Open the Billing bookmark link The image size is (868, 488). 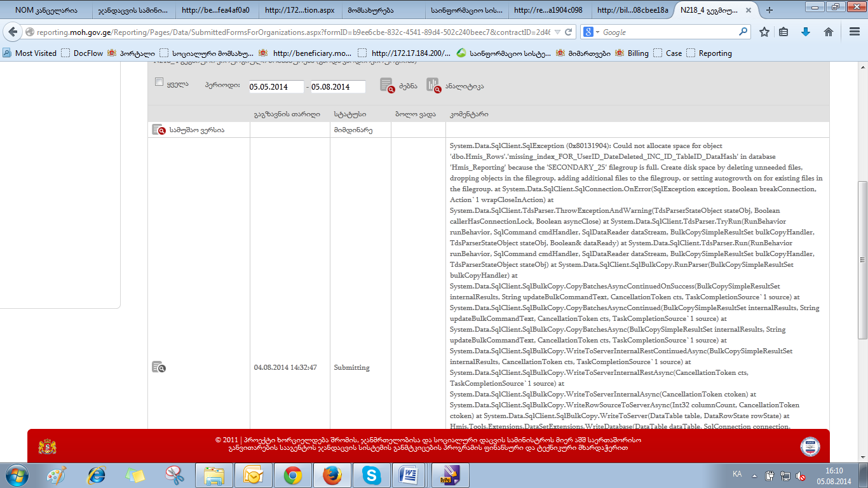click(x=638, y=53)
